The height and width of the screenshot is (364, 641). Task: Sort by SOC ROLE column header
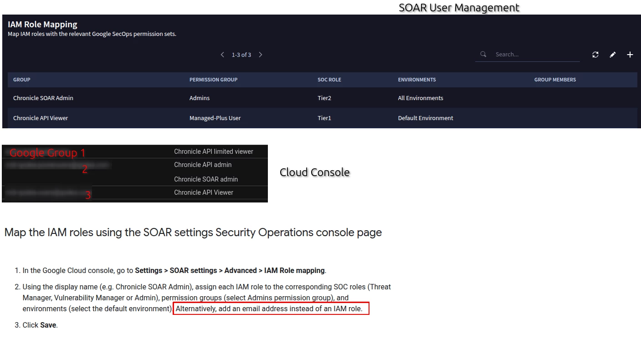329,80
